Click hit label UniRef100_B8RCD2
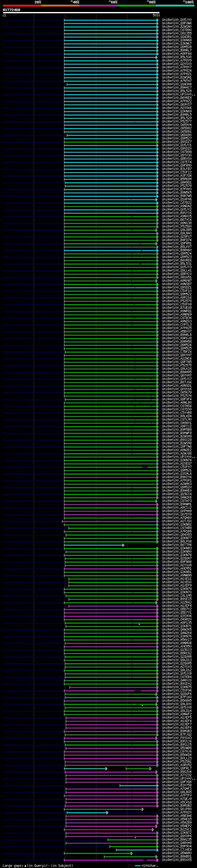The image size is (197, 868). [x=176, y=653]
